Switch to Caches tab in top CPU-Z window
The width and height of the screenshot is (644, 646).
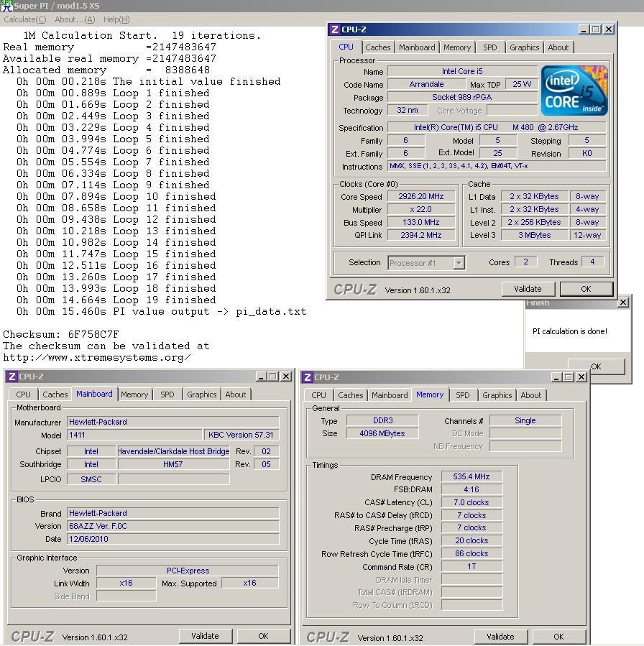pos(378,47)
